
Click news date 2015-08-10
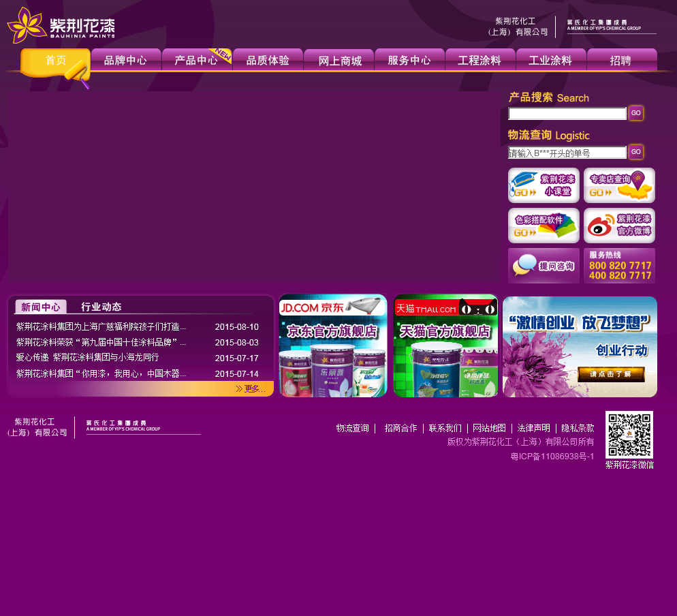point(236,327)
